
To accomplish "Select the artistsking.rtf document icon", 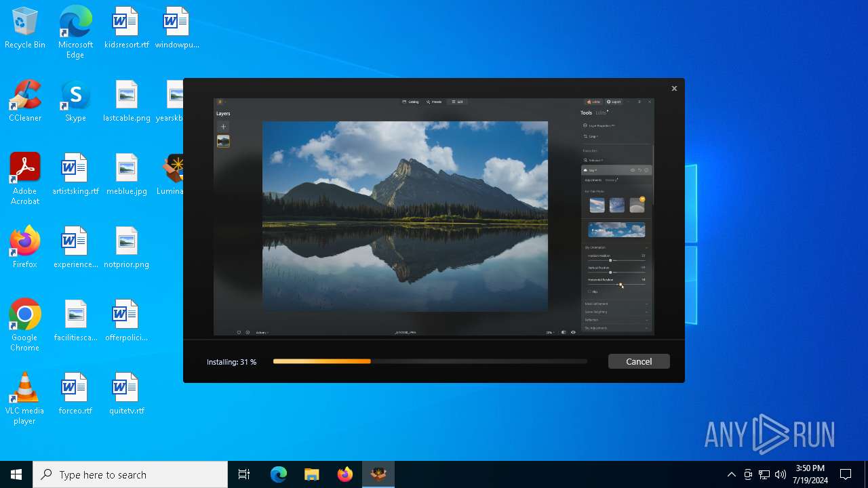I will point(75,175).
